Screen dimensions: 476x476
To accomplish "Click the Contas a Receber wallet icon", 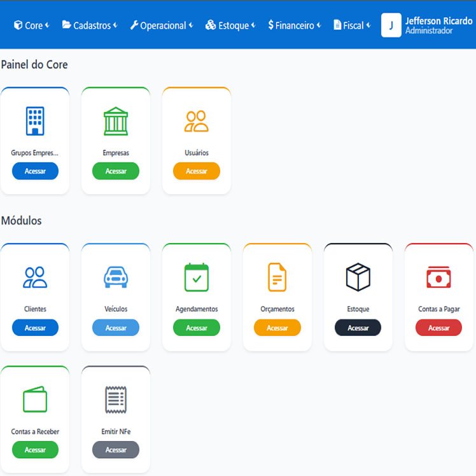I will tap(35, 400).
